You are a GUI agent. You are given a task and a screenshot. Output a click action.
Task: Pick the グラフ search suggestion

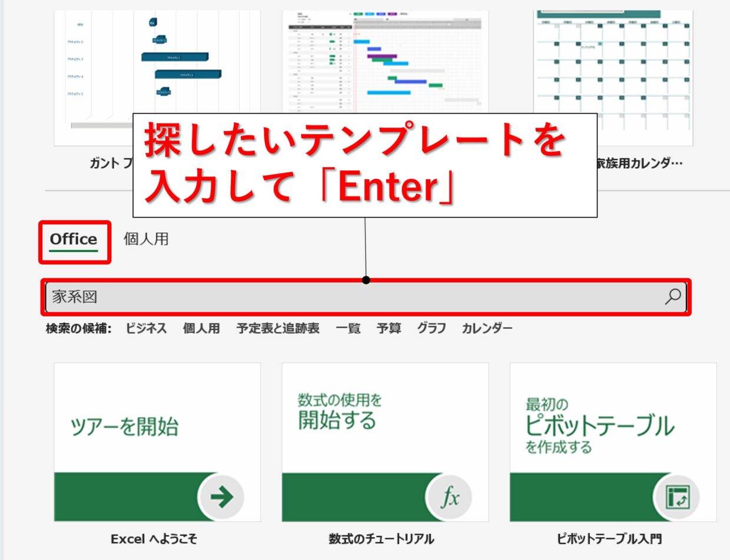tap(432, 328)
